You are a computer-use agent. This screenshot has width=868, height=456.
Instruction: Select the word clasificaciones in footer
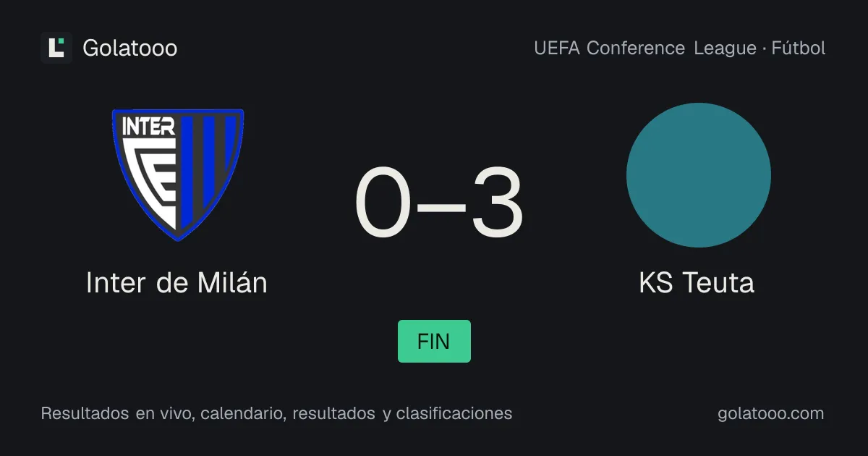tap(454, 413)
